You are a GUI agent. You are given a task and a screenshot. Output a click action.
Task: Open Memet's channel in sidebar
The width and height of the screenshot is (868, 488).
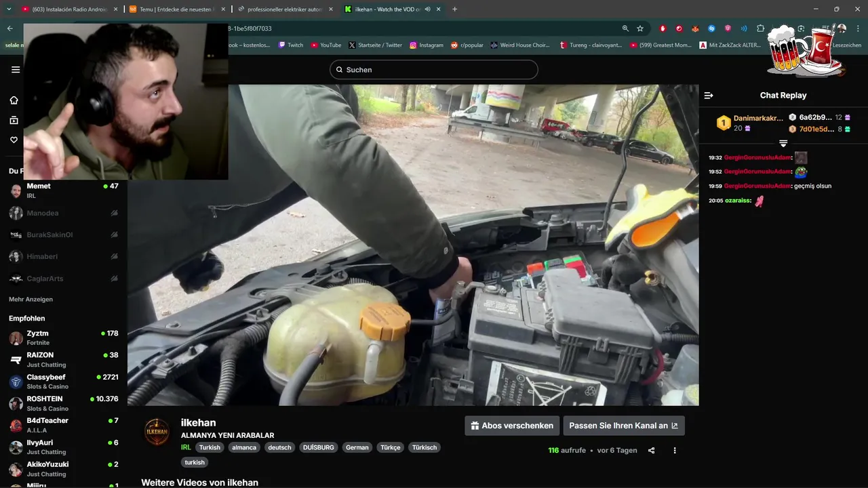coord(64,190)
